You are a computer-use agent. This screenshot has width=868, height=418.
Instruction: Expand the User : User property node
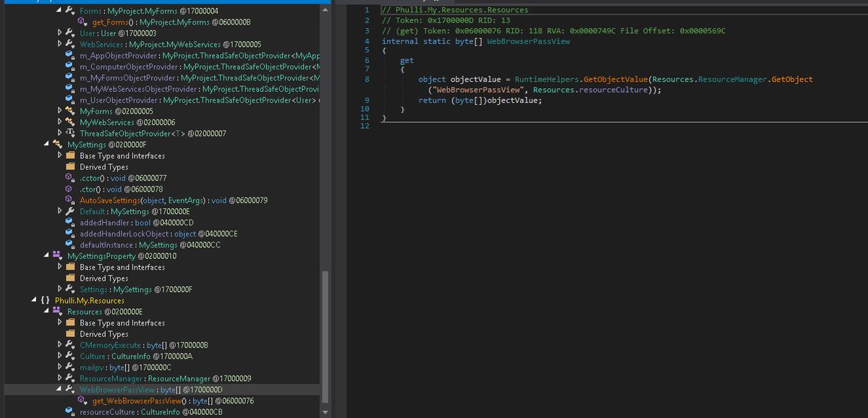[59, 33]
